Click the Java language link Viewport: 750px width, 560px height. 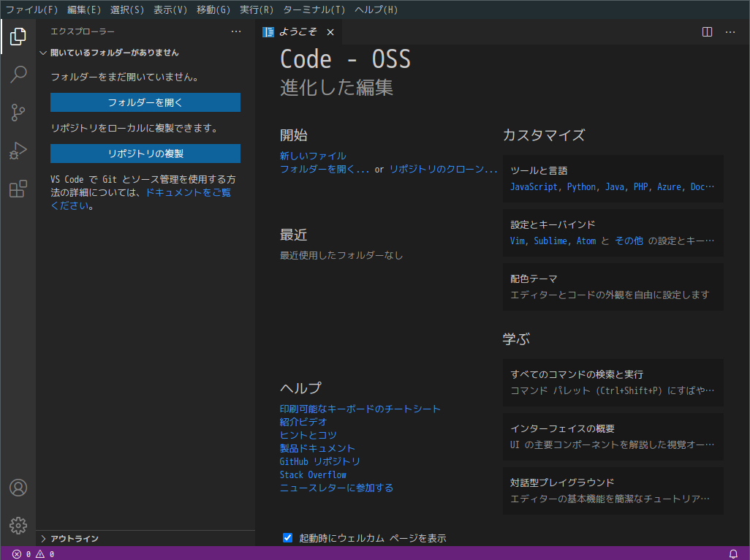[615, 187]
